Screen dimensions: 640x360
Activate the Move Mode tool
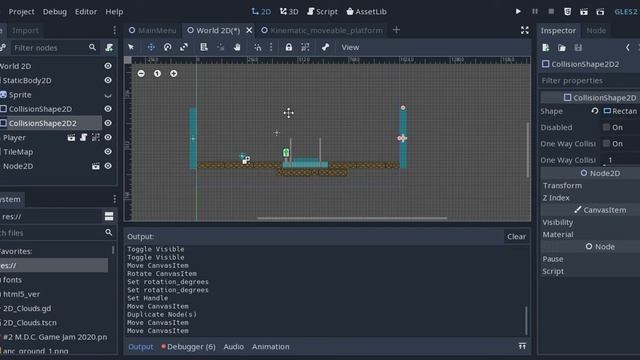click(x=151, y=47)
